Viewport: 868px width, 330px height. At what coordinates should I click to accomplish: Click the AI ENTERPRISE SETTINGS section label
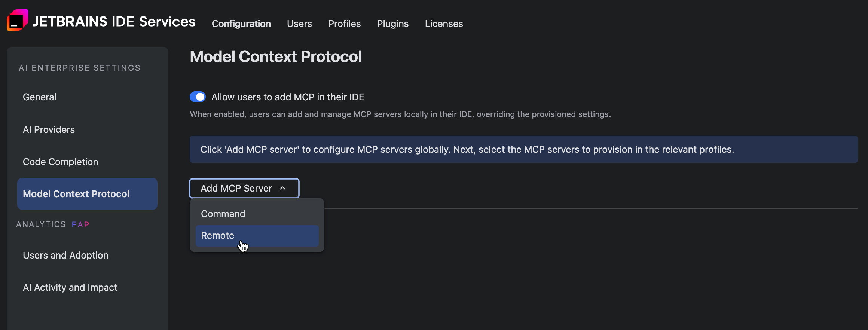coord(80,68)
